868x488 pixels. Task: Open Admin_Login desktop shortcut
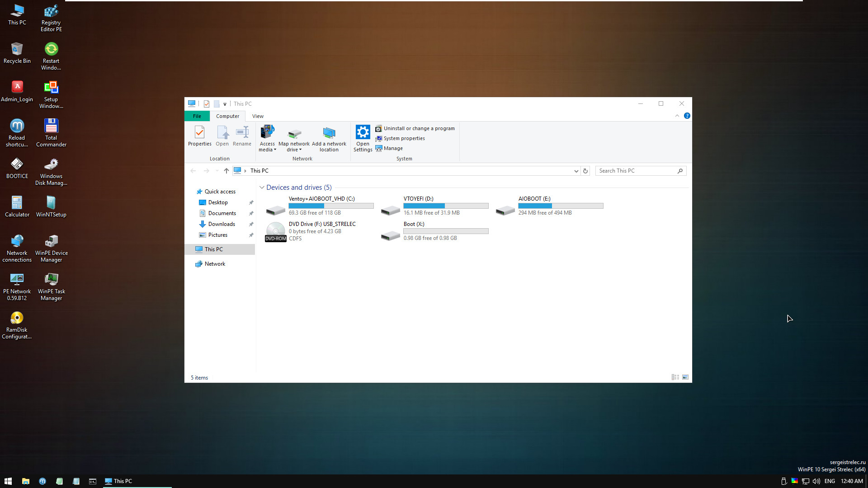tap(17, 91)
